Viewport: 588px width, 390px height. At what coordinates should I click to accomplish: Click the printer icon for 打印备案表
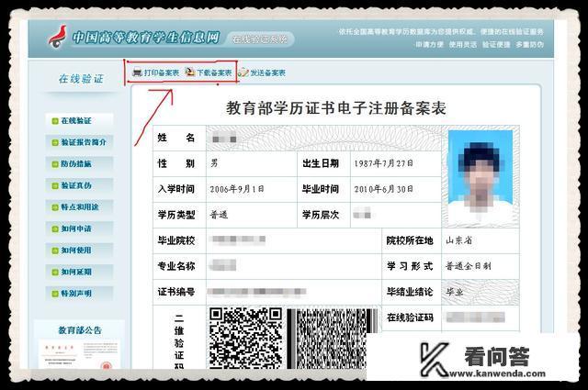point(137,72)
